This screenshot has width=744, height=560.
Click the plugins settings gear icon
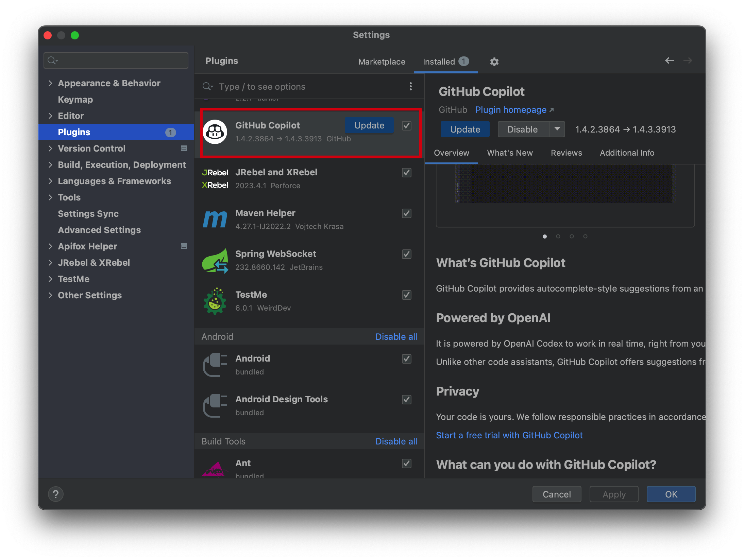[x=494, y=62]
